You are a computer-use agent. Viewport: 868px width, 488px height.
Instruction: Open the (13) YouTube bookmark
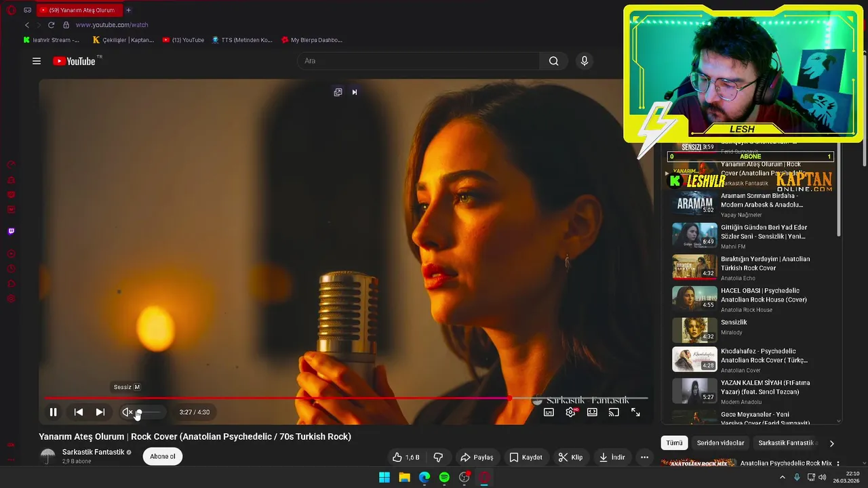[x=183, y=40]
